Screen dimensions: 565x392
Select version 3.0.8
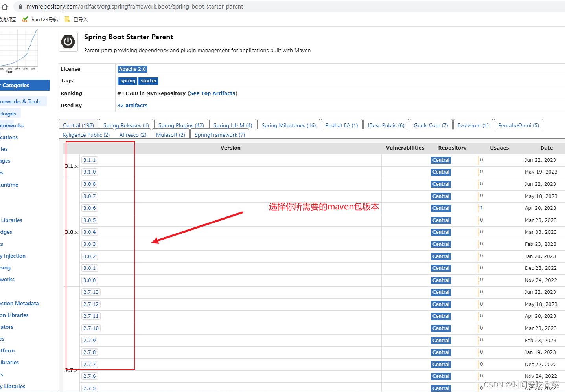[90, 184]
